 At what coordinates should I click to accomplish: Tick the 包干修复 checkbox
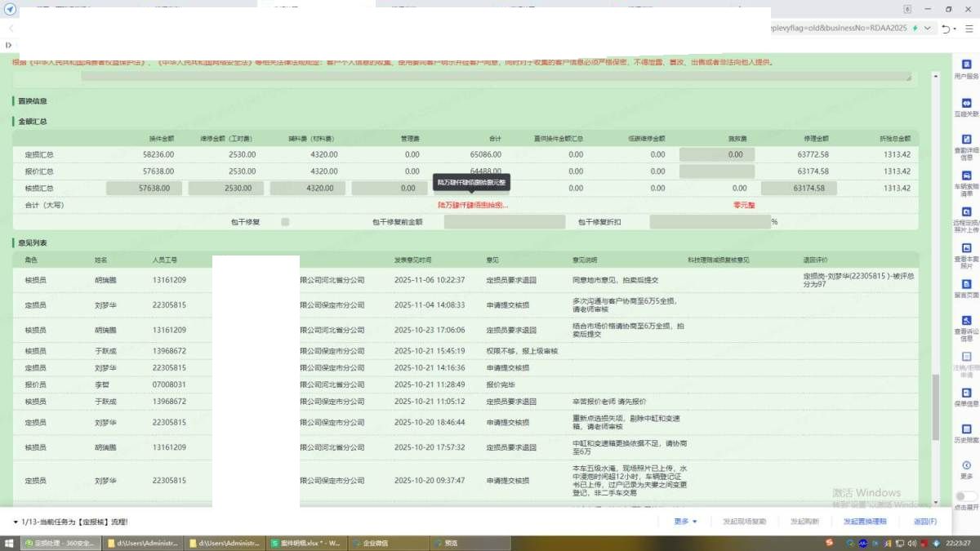pyautogui.click(x=285, y=222)
